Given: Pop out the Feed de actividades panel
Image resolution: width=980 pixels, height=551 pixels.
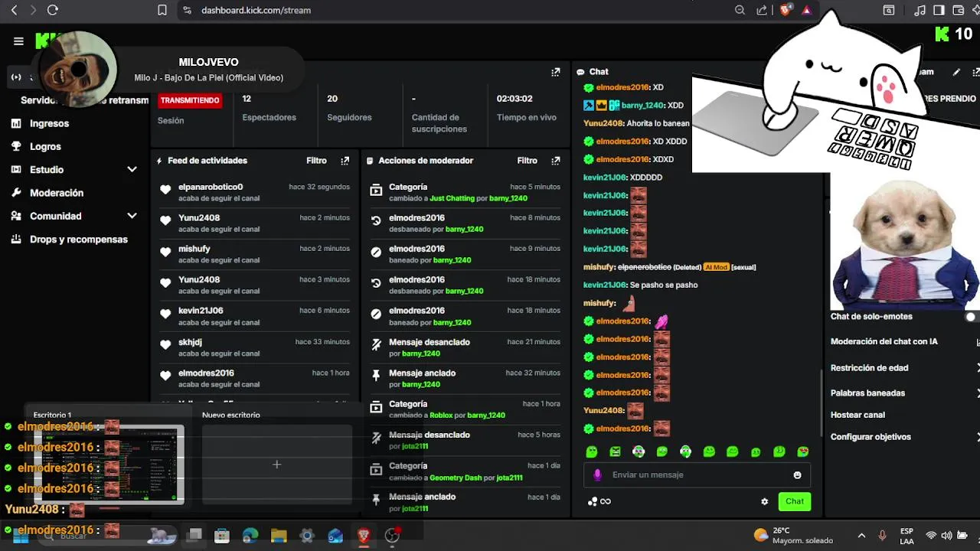Looking at the screenshot, I should pos(345,161).
